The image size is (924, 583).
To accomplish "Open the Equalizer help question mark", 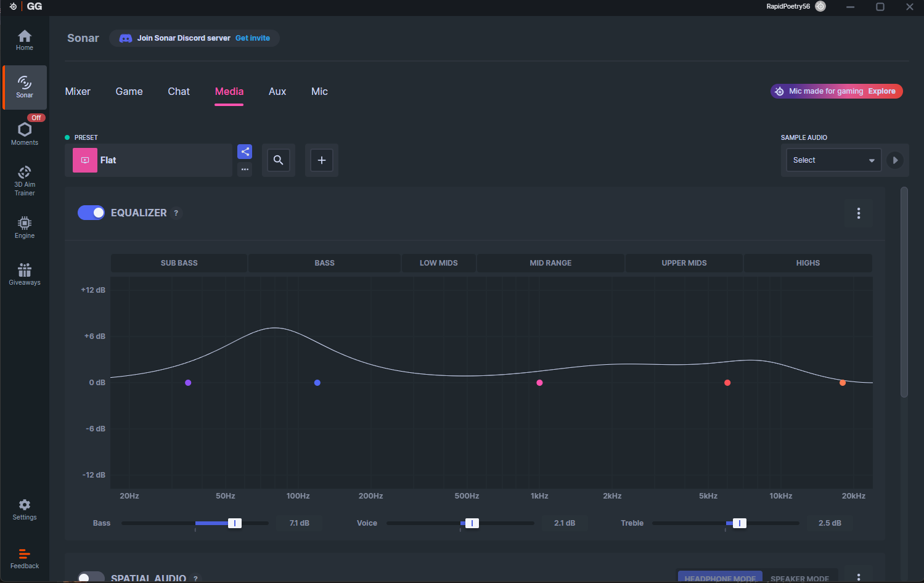I will 176,213.
